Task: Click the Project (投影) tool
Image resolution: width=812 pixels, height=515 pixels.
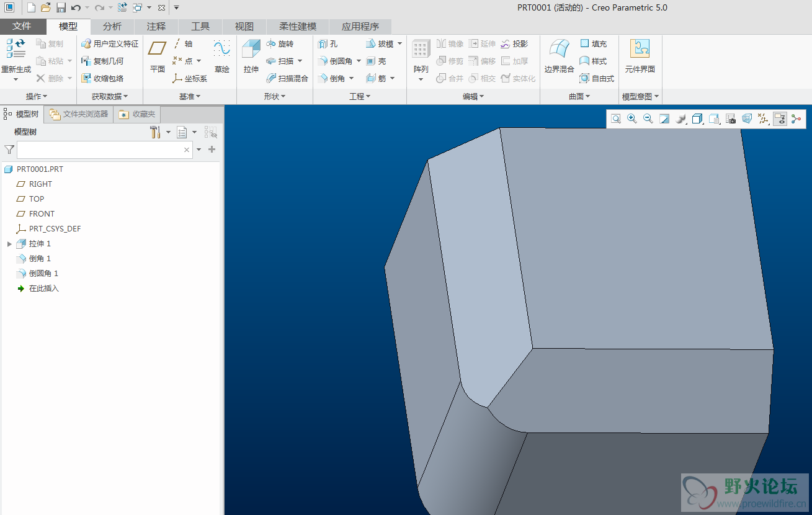Action: click(514, 44)
